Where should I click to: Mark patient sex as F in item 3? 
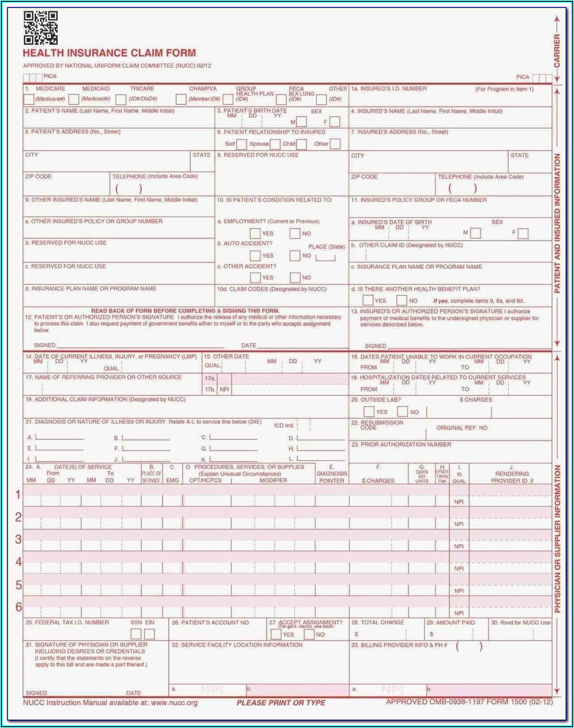[335, 122]
